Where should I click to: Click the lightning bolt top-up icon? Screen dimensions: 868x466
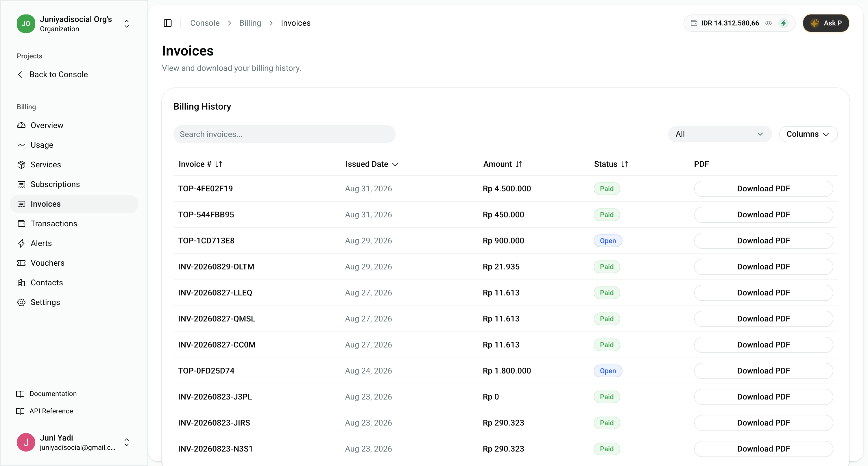pos(783,23)
